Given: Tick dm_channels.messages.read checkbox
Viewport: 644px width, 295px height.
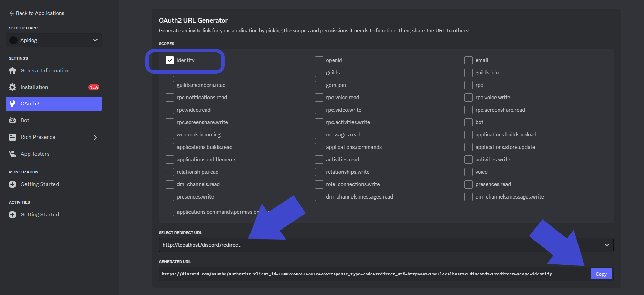Looking at the screenshot, I should [319, 197].
